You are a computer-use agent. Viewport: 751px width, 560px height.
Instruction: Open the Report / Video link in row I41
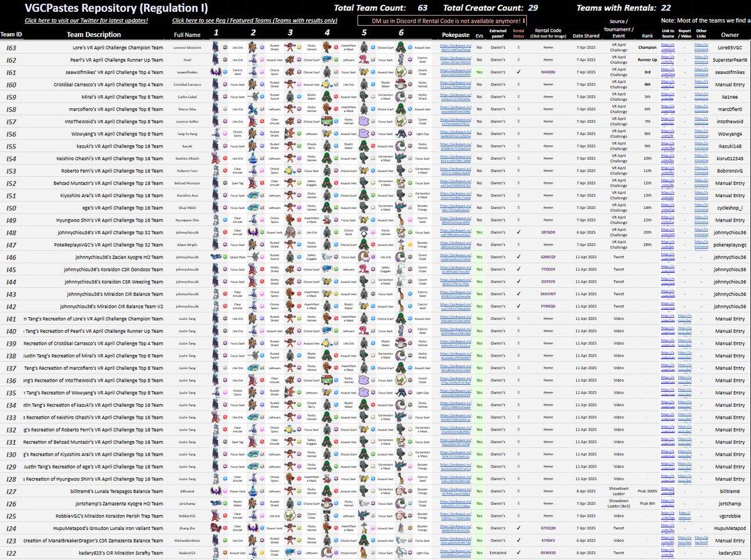click(685, 319)
